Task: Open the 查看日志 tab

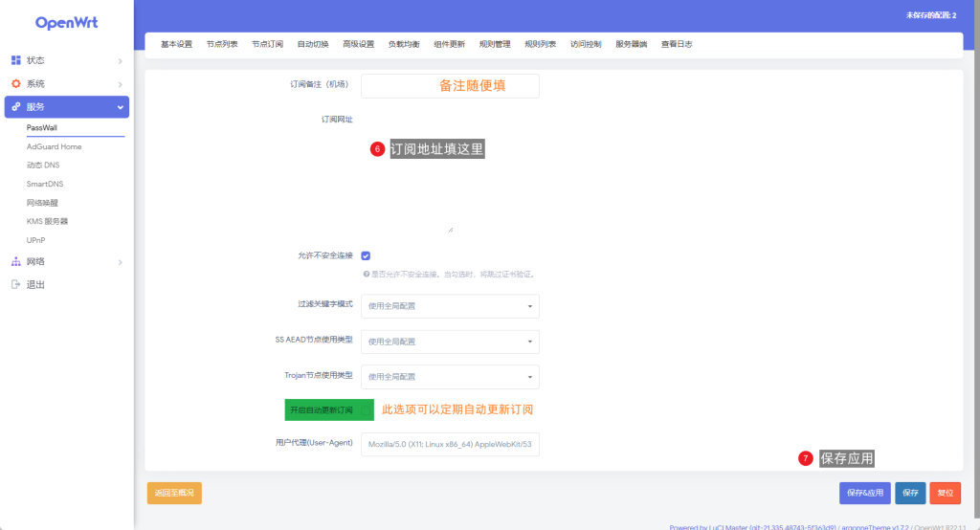Action: click(x=677, y=44)
